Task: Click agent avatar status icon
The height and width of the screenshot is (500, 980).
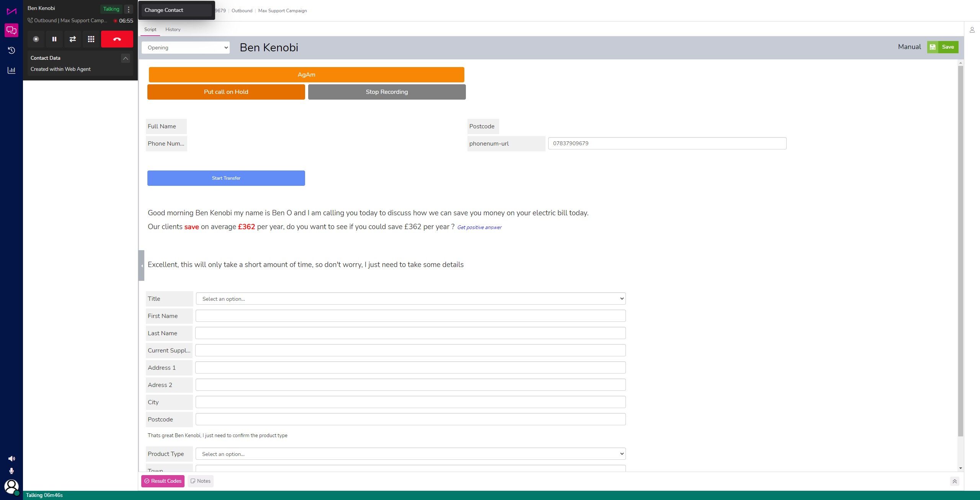Action: [x=11, y=487]
